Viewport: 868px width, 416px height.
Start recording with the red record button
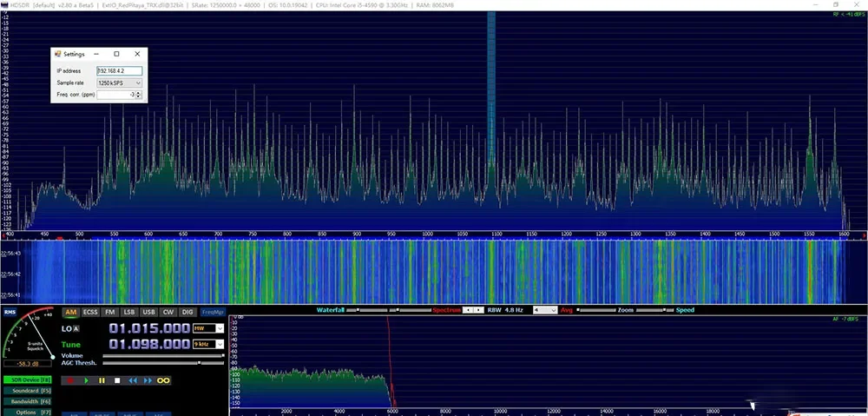(71, 380)
